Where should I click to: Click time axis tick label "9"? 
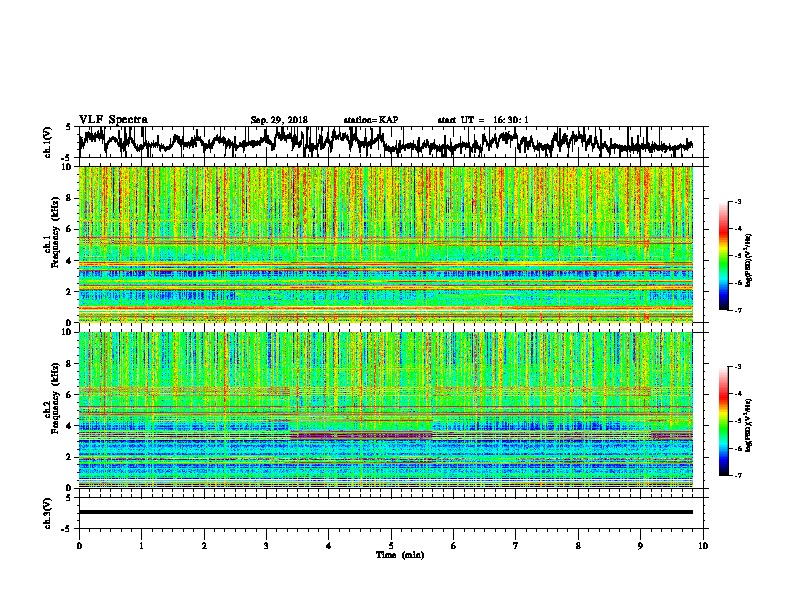pos(640,546)
